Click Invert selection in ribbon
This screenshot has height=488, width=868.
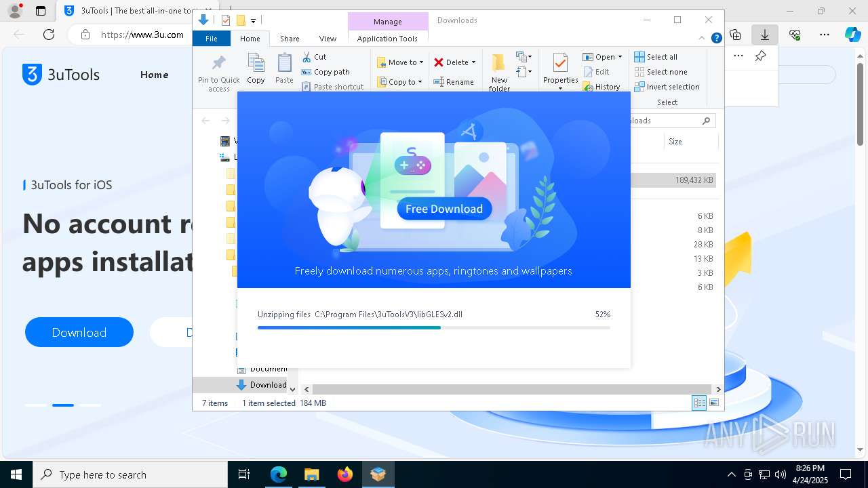[667, 87]
